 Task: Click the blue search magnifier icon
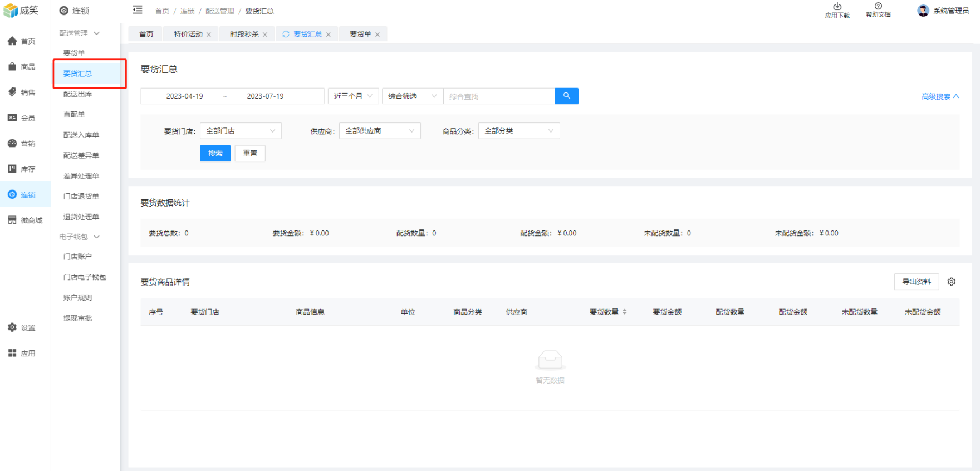[x=566, y=96]
